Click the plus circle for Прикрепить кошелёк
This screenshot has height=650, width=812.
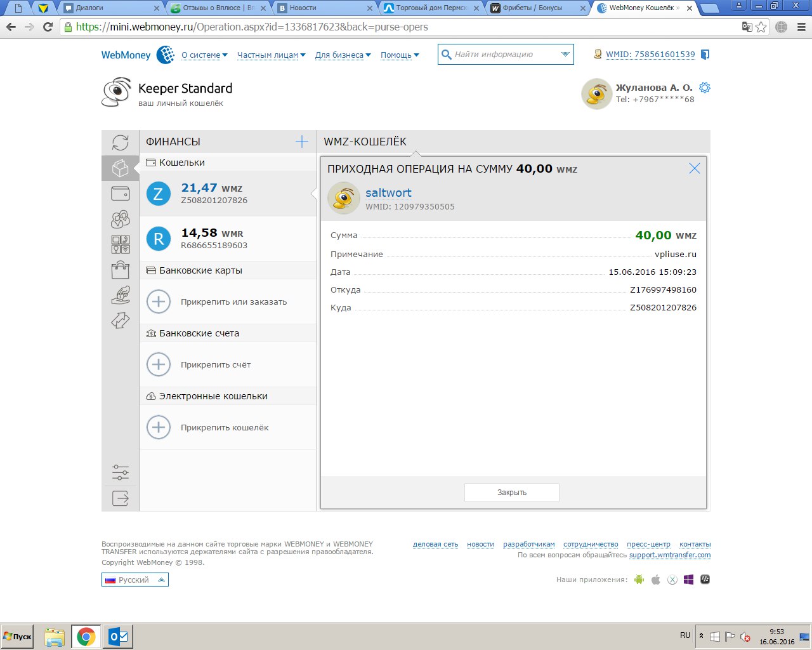[x=159, y=427]
